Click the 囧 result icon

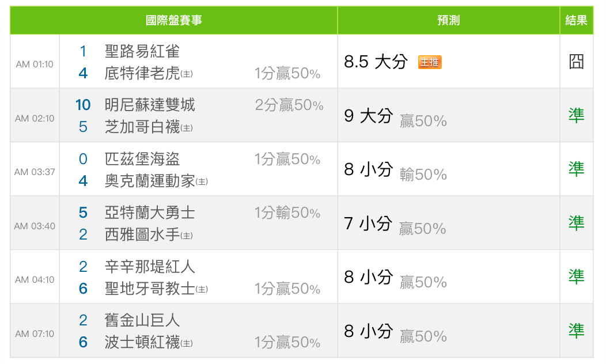tap(576, 62)
